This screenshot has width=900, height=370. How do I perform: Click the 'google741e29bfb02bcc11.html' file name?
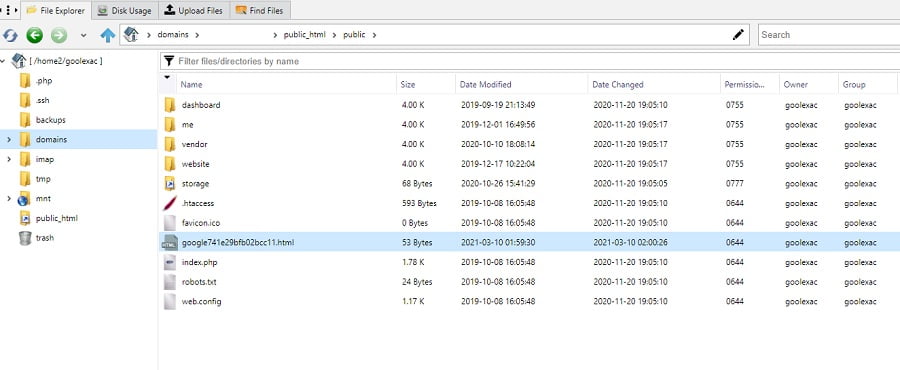pos(238,243)
